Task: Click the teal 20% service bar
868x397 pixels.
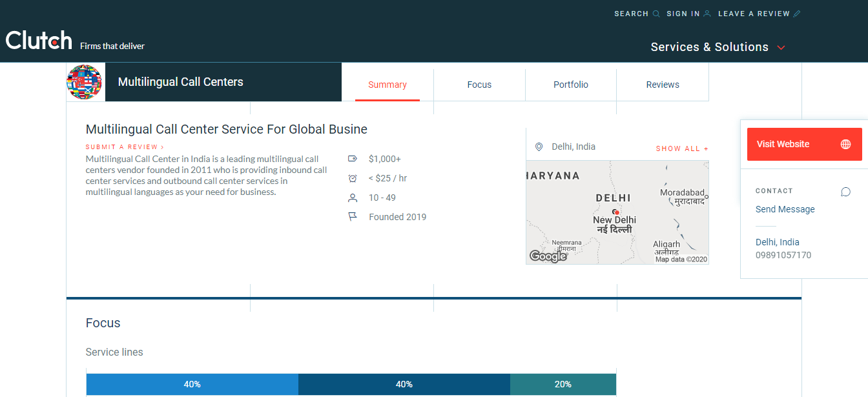Action: (563, 384)
